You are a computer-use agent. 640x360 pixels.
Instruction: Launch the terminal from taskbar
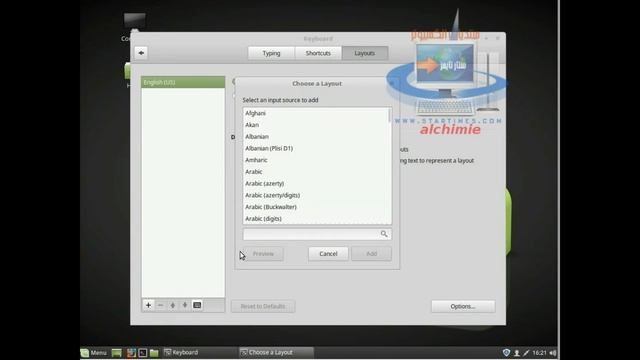point(142,353)
